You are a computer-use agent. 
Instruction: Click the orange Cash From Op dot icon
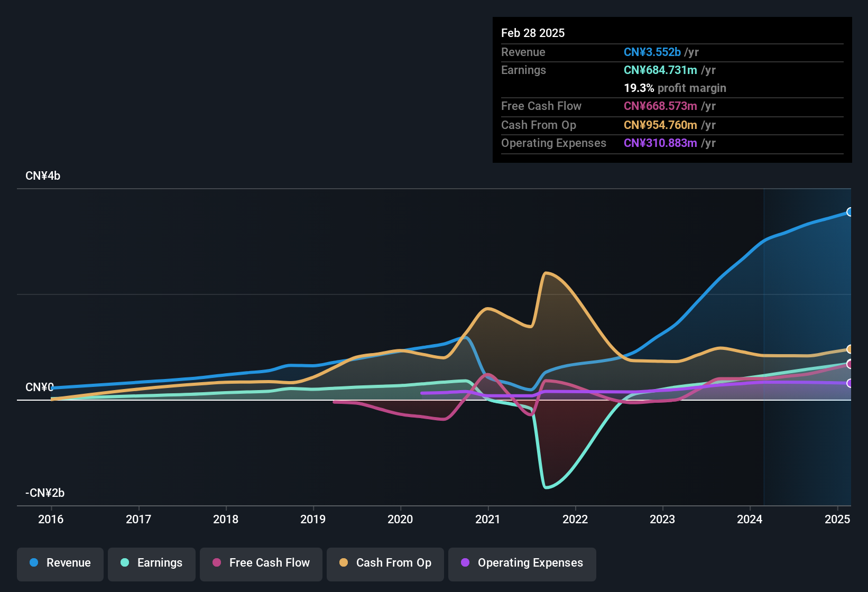coord(343,563)
